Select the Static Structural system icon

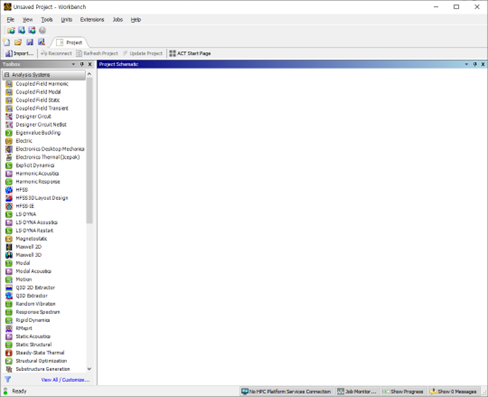pyautogui.click(x=9, y=345)
